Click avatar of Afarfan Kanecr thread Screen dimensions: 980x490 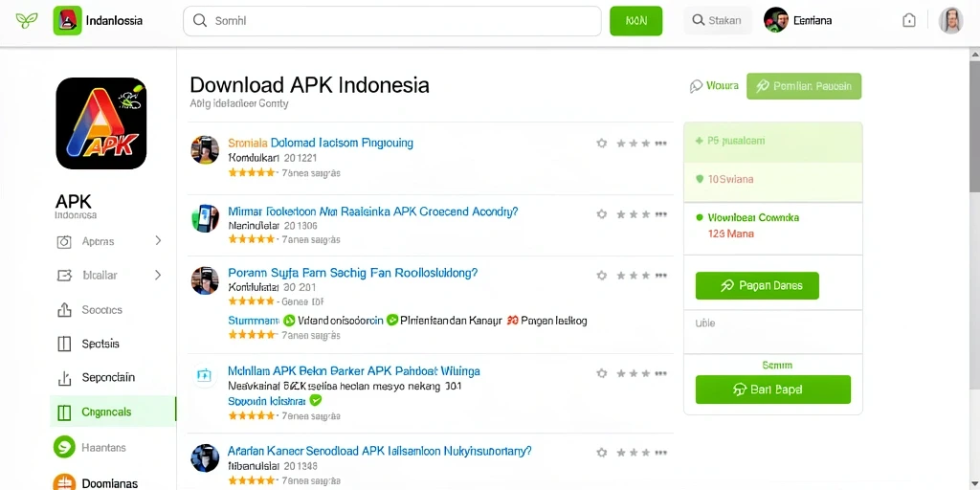[205, 458]
